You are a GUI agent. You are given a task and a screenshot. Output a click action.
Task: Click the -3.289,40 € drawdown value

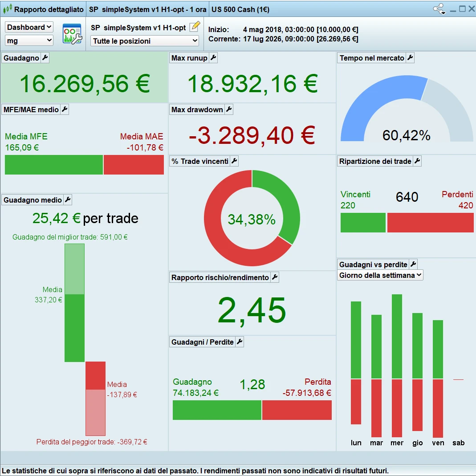pyautogui.click(x=252, y=135)
